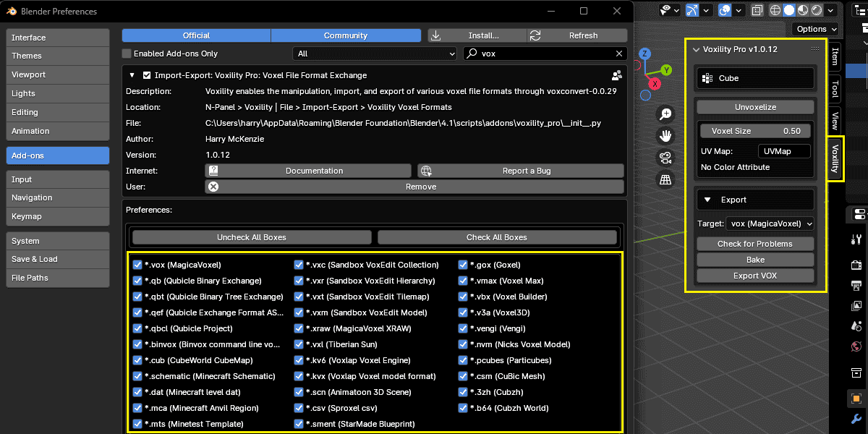This screenshot has width=868, height=434.
Task: Click the add-on search field containing 'vox'
Action: click(x=544, y=54)
